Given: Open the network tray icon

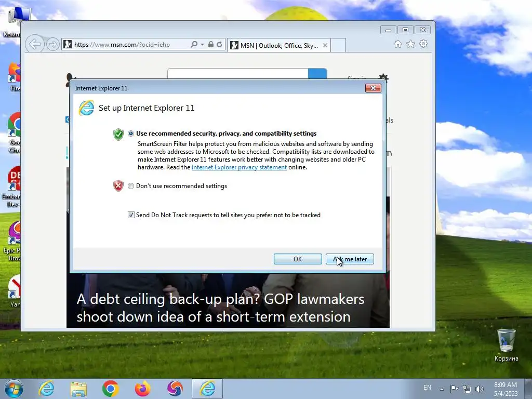Looking at the screenshot, I should 467,389.
